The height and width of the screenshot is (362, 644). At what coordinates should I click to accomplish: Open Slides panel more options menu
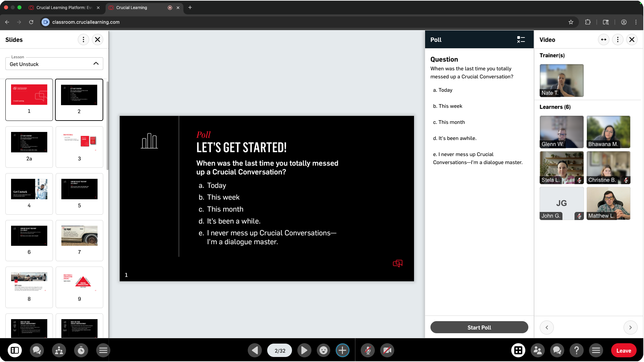tap(83, 40)
